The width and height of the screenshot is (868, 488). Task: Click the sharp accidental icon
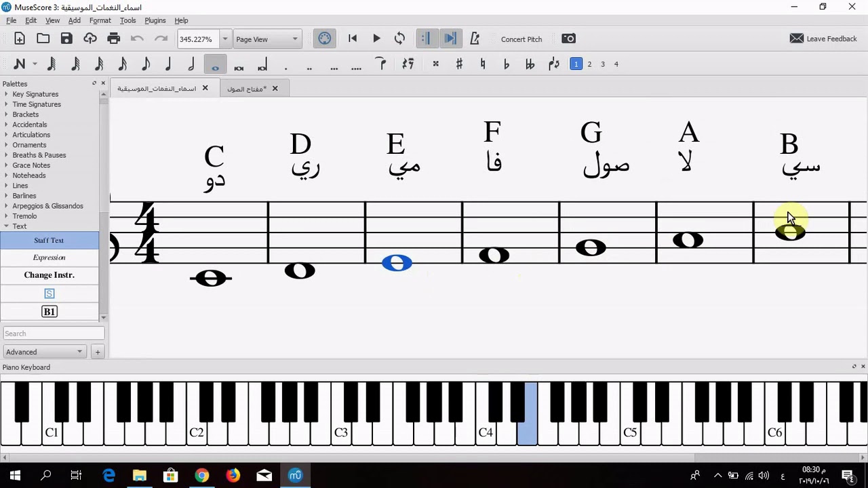click(459, 64)
